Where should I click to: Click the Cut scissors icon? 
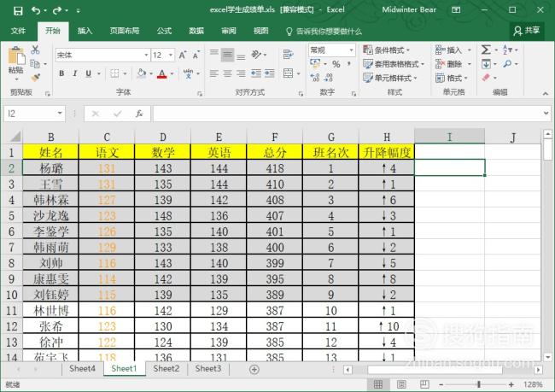pos(35,50)
